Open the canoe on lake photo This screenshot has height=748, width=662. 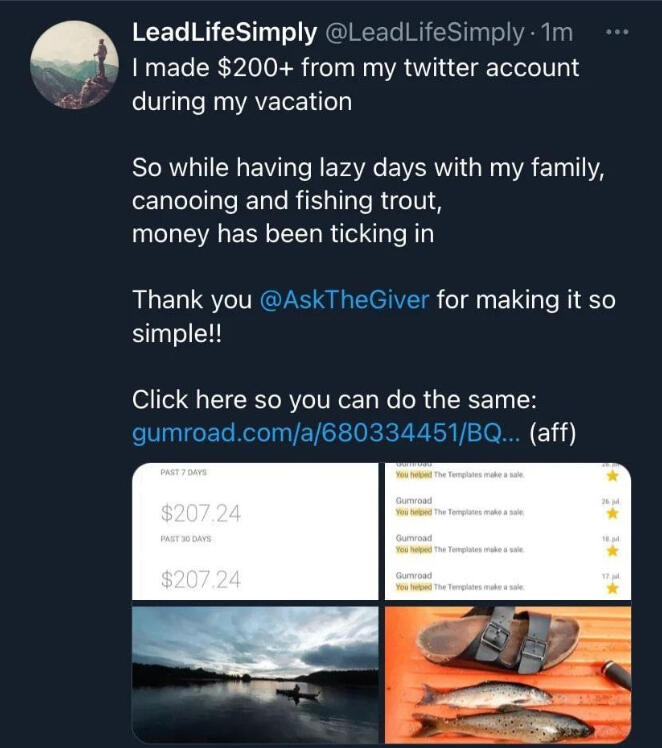[x=255, y=672]
